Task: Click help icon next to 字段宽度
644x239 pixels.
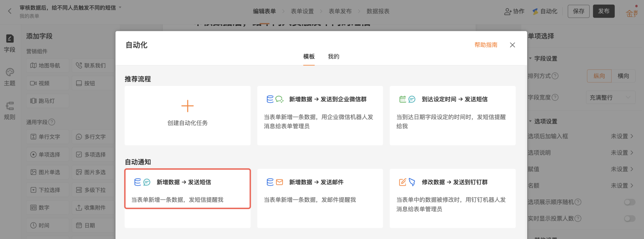Action: tap(555, 97)
